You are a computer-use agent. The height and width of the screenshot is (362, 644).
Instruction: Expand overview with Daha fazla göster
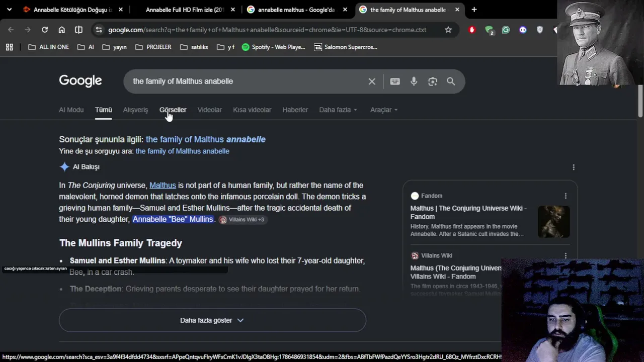tap(212, 320)
